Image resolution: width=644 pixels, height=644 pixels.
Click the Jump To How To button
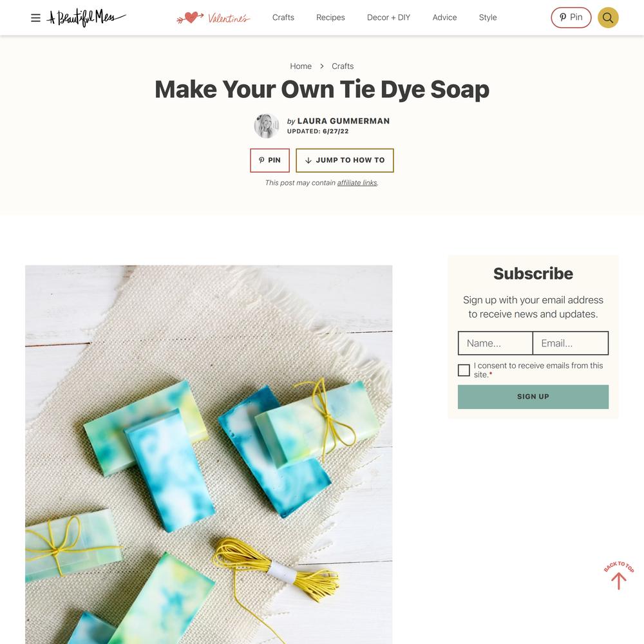[345, 160]
